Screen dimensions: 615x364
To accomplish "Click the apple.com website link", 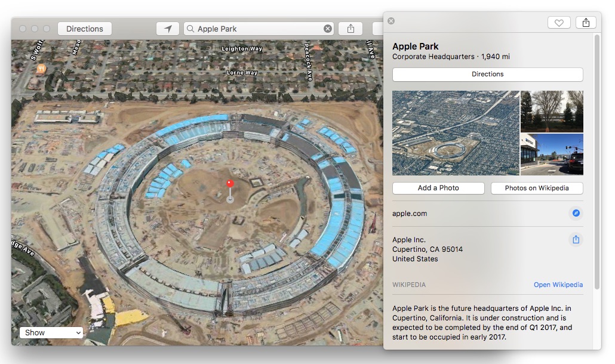I will click(x=410, y=214).
